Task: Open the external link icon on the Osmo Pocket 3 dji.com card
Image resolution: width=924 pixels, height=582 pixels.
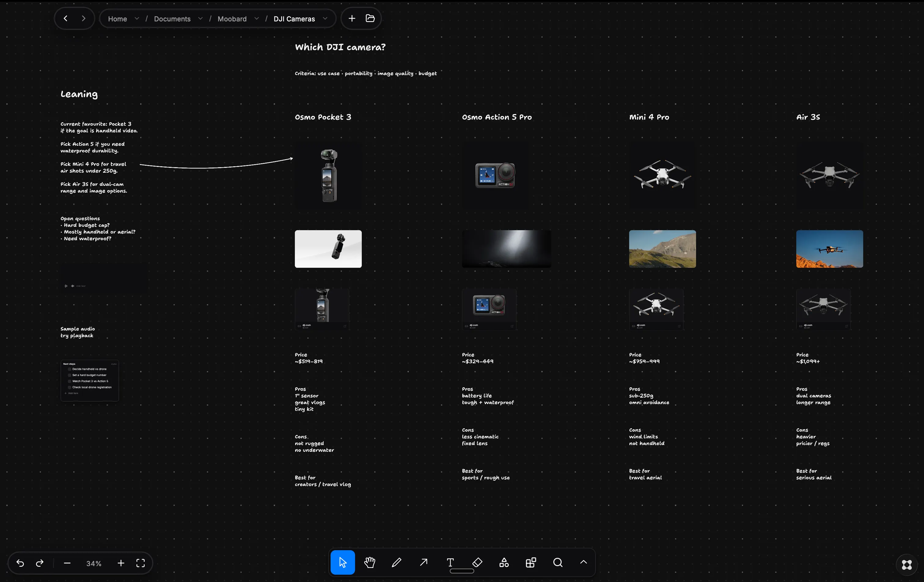Action: pos(345,326)
